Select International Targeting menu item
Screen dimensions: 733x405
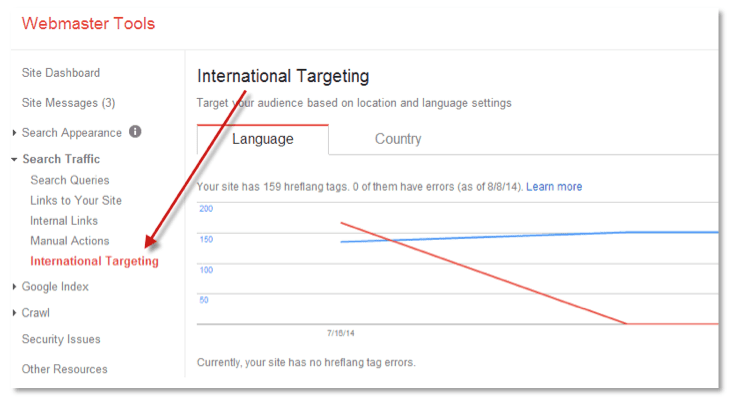pos(94,262)
